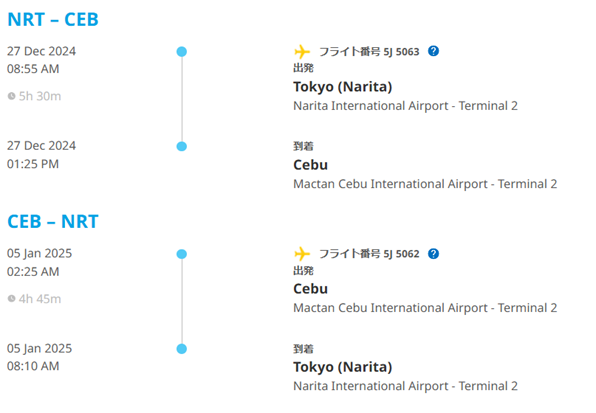Click the 05 Jan 2025 08:10 AM arrival time
Viewport: 596px width, 413px height.
[40, 357]
